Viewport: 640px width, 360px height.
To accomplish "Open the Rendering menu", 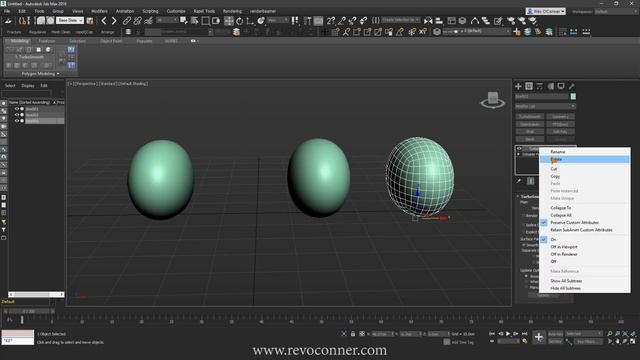I will tap(232, 11).
